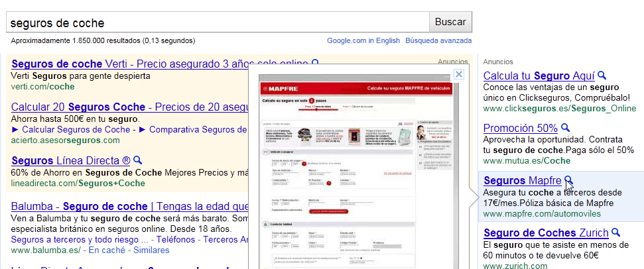This screenshot has height=269, width=644.
Task: Open Google.com in English link
Action: [363, 40]
